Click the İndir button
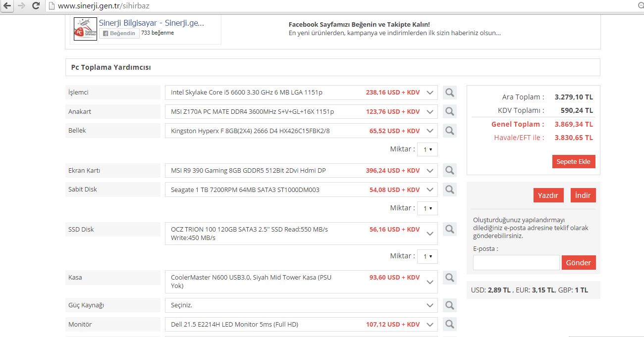Image resolution: width=644 pixels, height=337 pixels. (583, 195)
